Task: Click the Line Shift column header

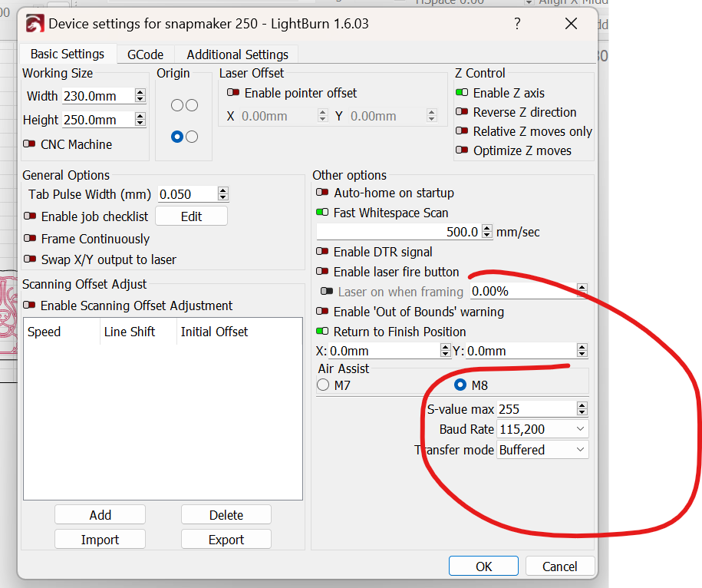Action: pyautogui.click(x=138, y=332)
